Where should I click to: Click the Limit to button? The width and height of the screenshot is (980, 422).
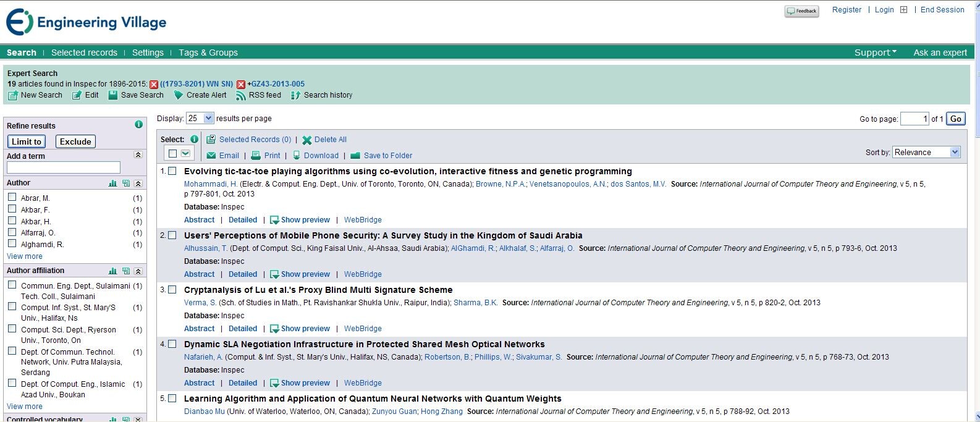(x=27, y=141)
